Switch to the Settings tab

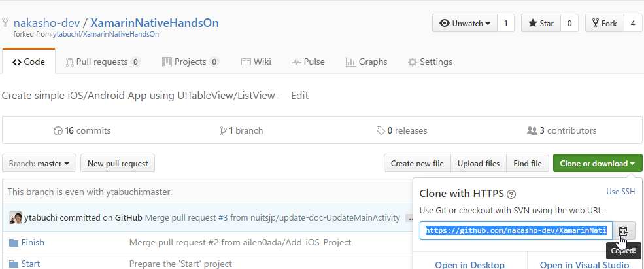click(x=430, y=62)
